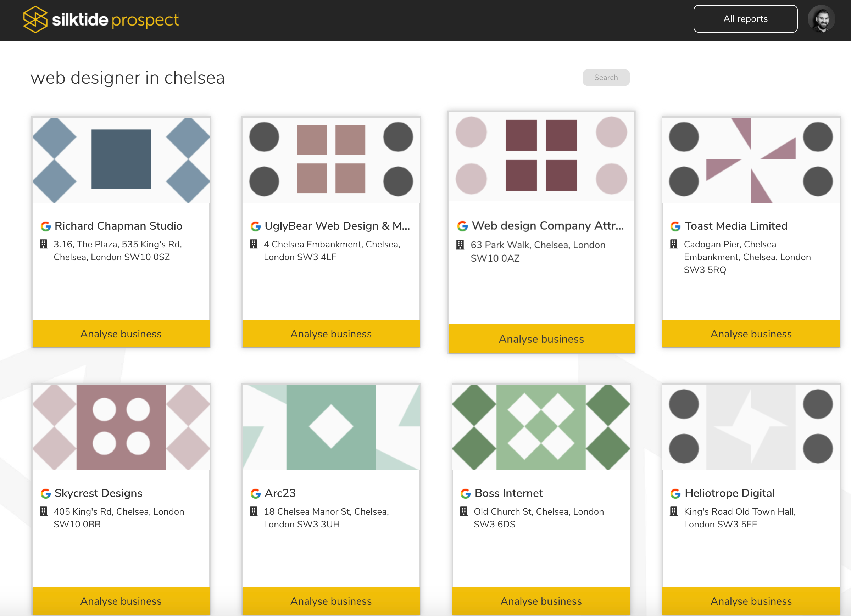The width and height of the screenshot is (851, 616).
Task: Click Google icon next to Arc23
Action: point(256,493)
